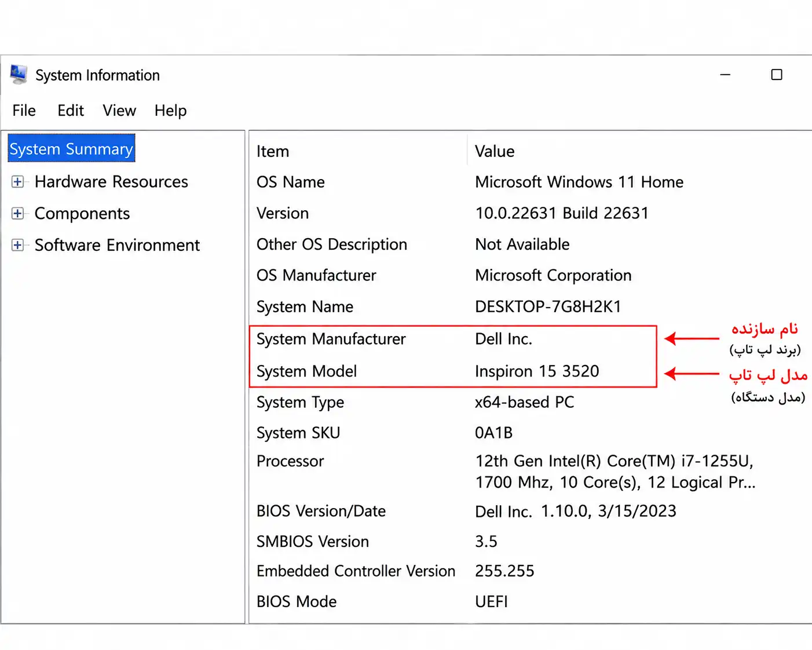Screen dimensions: 812x650
Task: Click the System Information app icon
Action: coord(19,75)
